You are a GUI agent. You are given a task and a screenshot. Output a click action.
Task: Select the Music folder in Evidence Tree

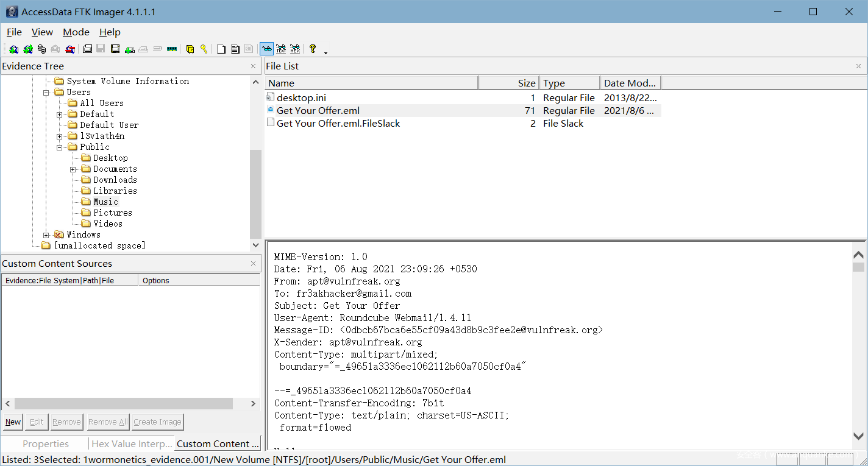(x=105, y=202)
